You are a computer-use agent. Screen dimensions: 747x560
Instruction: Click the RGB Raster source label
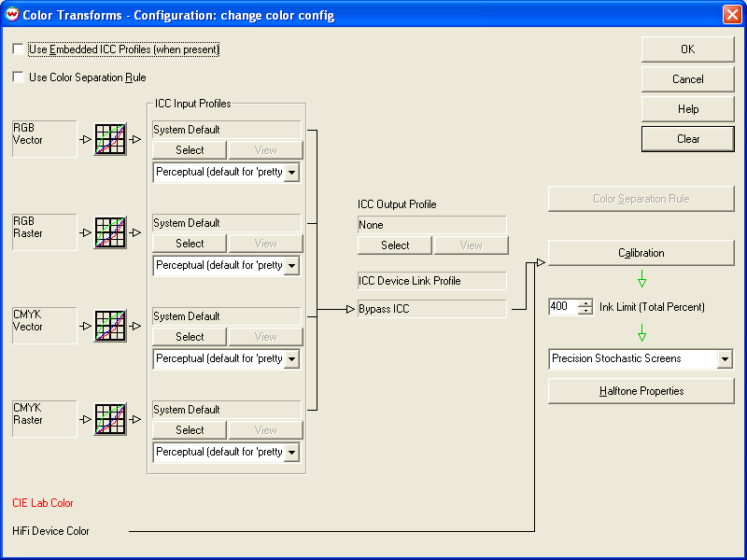[x=44, y=231]
